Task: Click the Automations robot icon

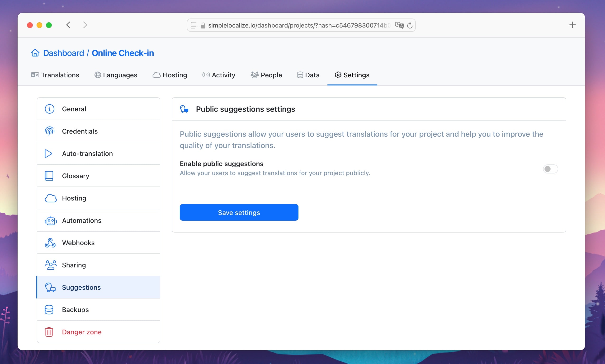Action: click(51, 220)
